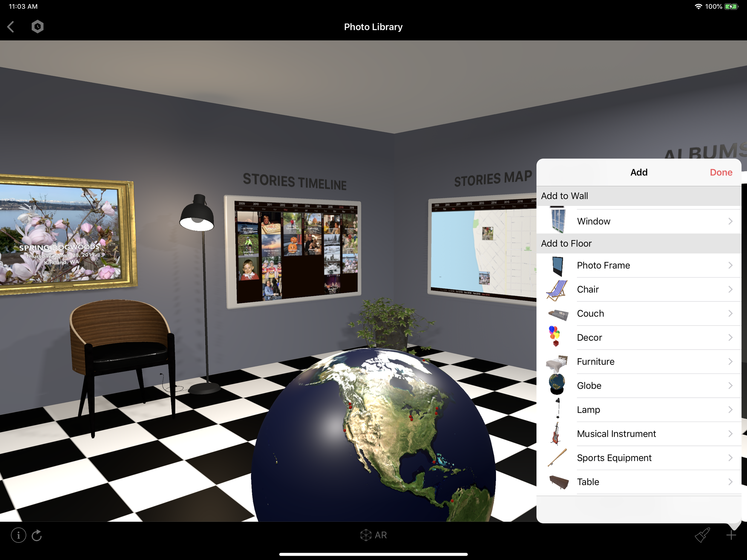Expand Musical Instrument row chevron
747x560 pixels.
pos(730,434)
